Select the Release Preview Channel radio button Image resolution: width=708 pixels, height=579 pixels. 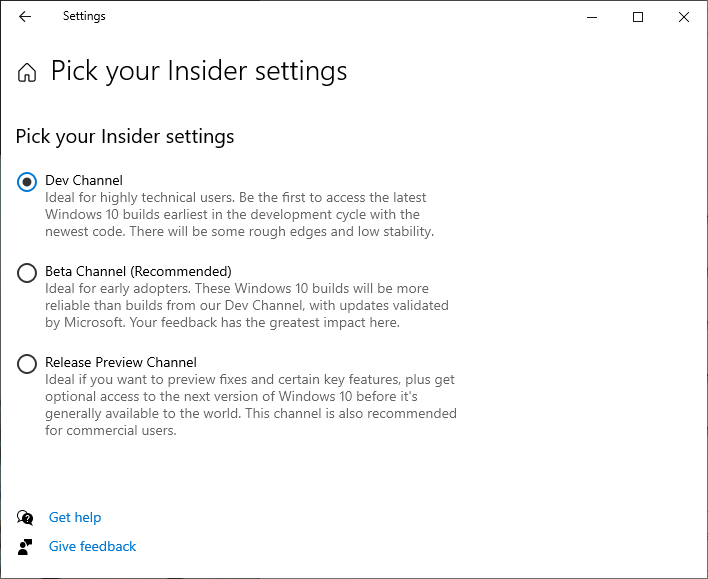point(27,364)
